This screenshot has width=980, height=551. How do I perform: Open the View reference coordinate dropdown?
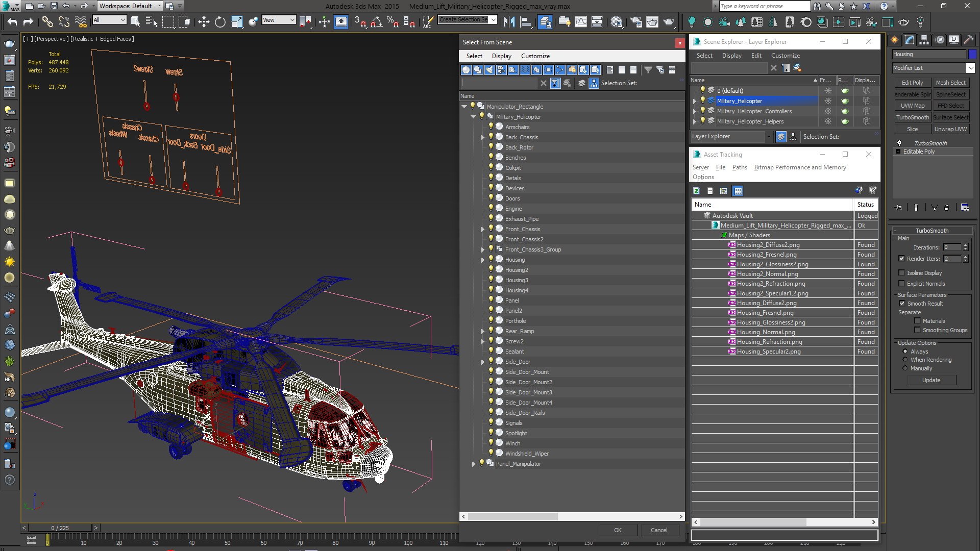(x=279, y=20)
